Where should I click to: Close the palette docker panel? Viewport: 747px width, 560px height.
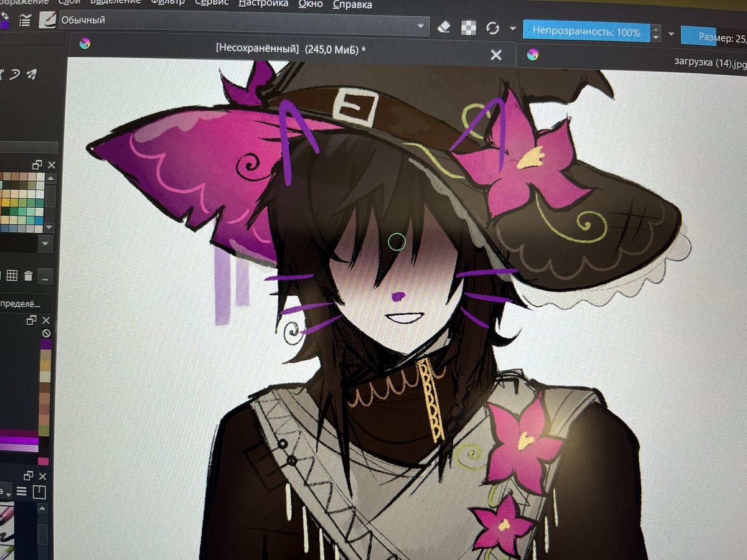pos(52,165)
